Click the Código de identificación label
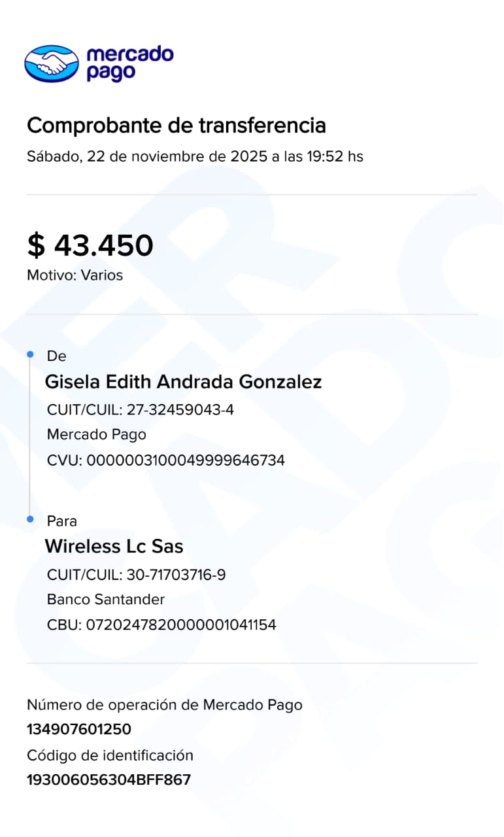The image size is (504, 837). 110,756
